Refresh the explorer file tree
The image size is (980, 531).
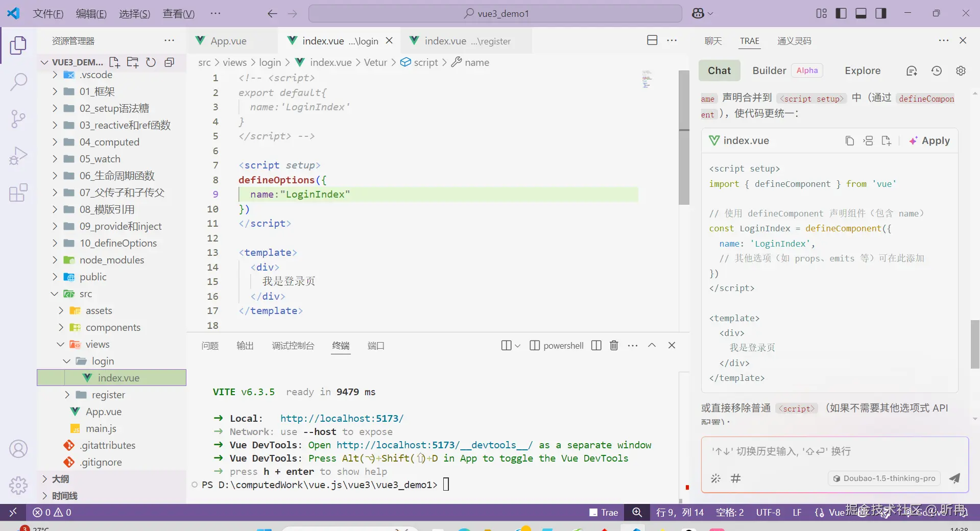tap(151, 62)
